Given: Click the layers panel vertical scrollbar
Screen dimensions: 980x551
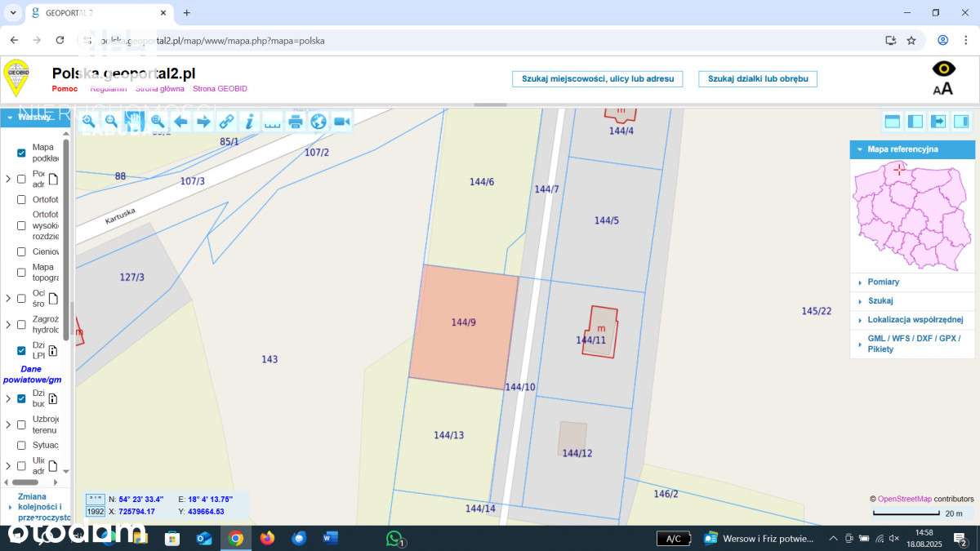Looking at the screenshot, I should tap(66, 241).
